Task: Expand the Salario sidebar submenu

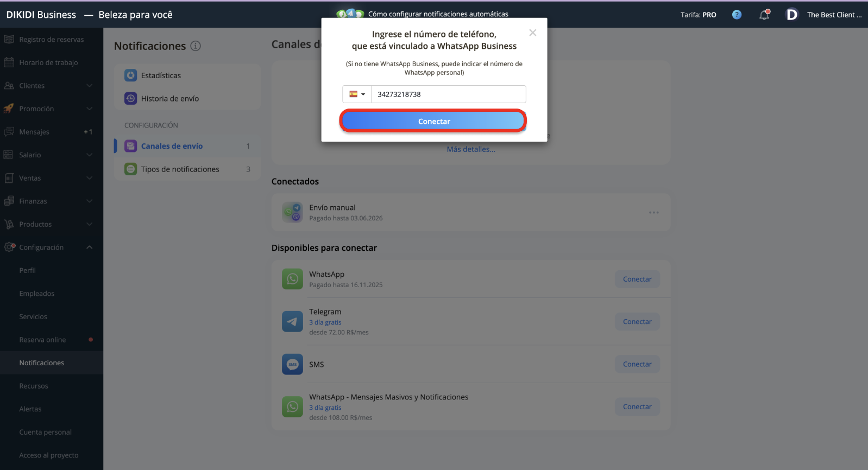Action: (x=90, y=155)
